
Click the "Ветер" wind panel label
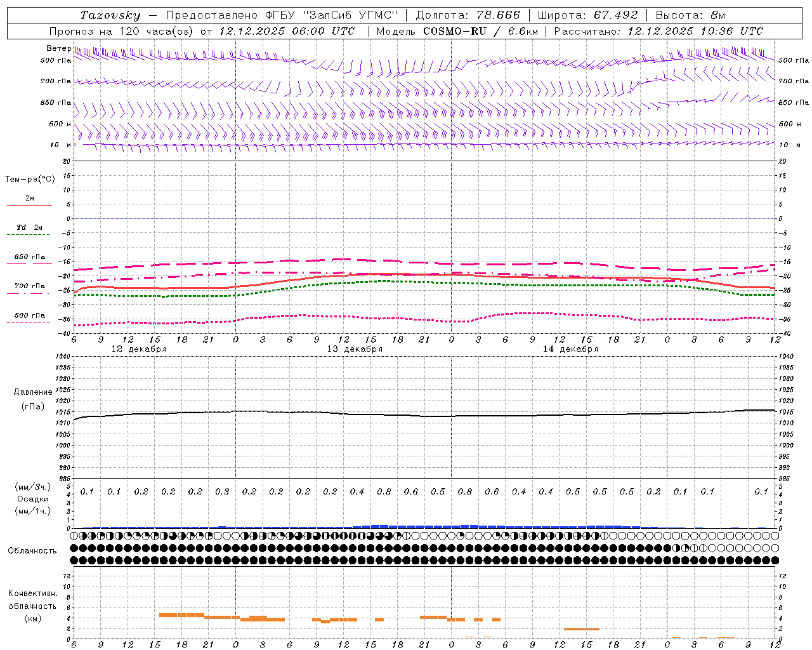pyautogui.click(x=58, y=48)
